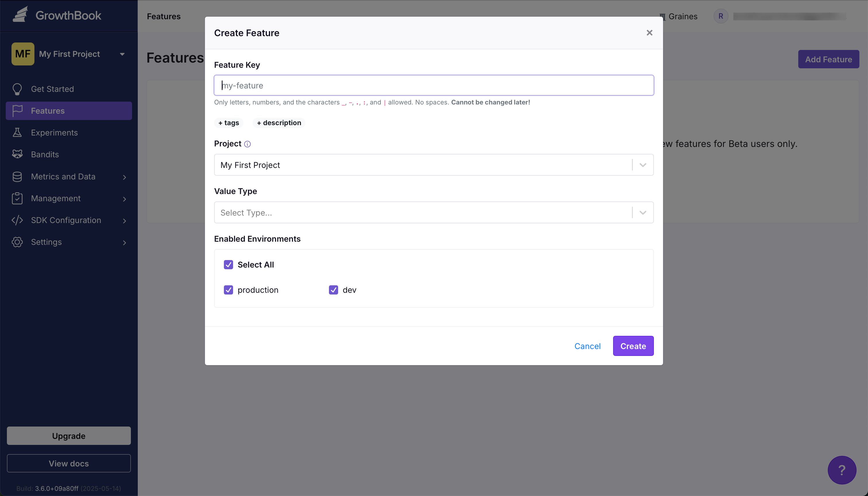868x496 pixels.
Task: Uncheck the production environment checkbox
Action: click(x=228, y=290)
